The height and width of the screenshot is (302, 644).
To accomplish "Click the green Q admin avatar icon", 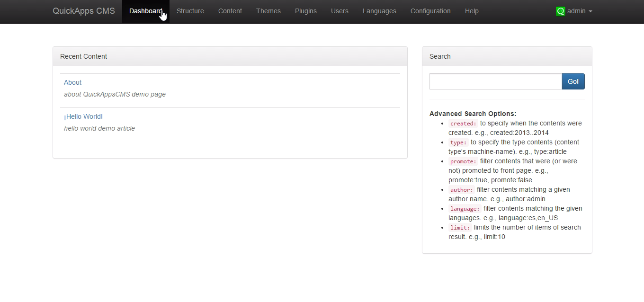I will tap(560, 11).
